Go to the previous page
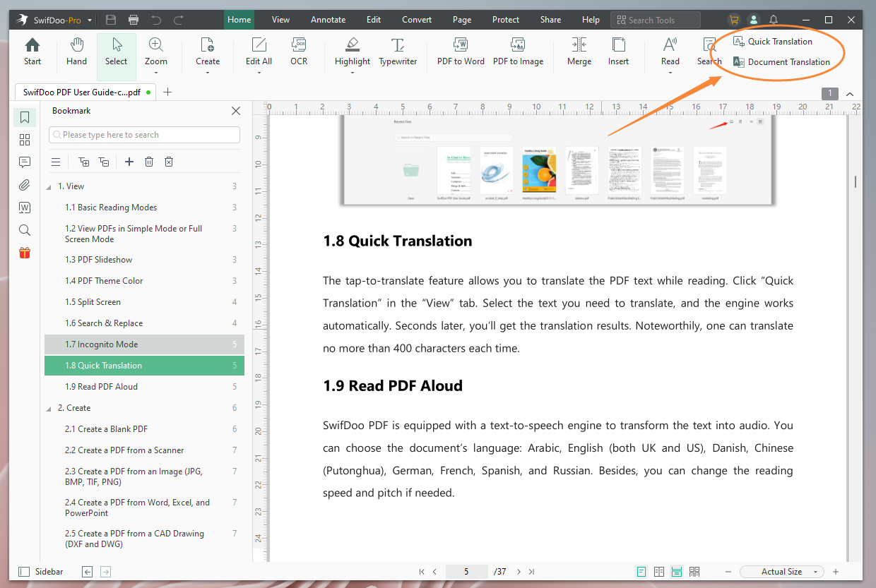This screenshot has height=588, width=876. coord(434,572)
